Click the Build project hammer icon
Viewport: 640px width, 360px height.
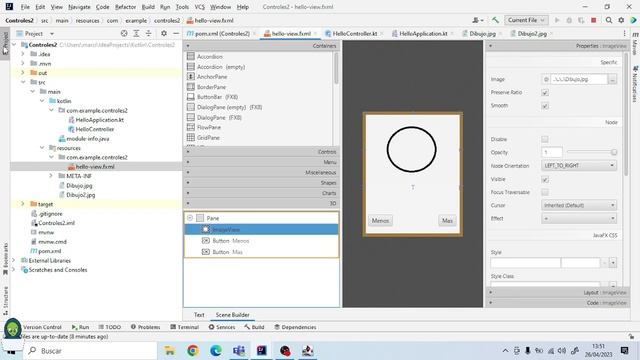pos(495,20)
